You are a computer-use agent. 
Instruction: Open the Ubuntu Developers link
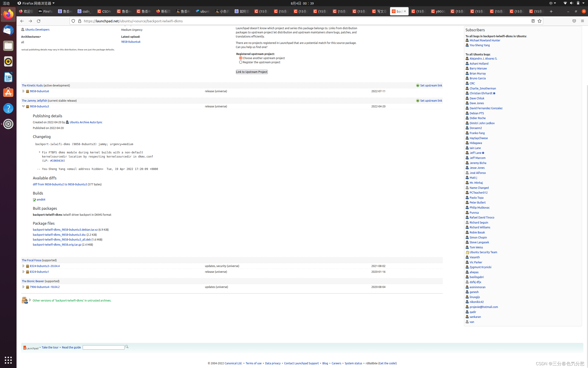point(37,29)
